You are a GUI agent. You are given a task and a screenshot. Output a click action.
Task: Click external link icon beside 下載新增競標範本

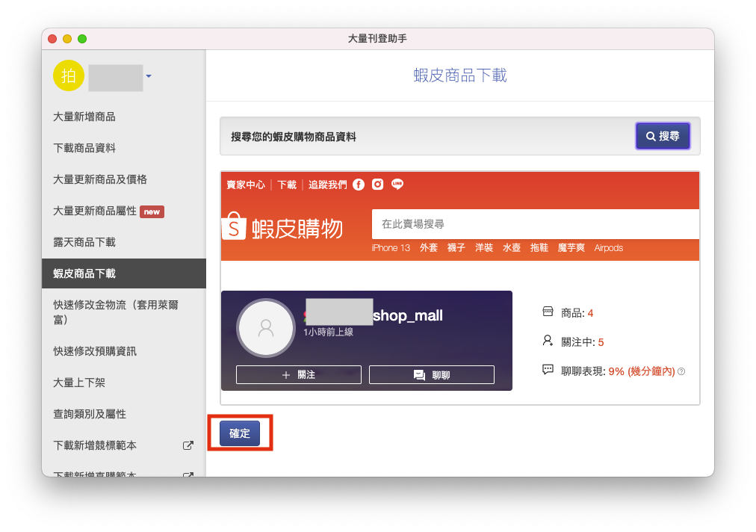[x=188, y=445]
